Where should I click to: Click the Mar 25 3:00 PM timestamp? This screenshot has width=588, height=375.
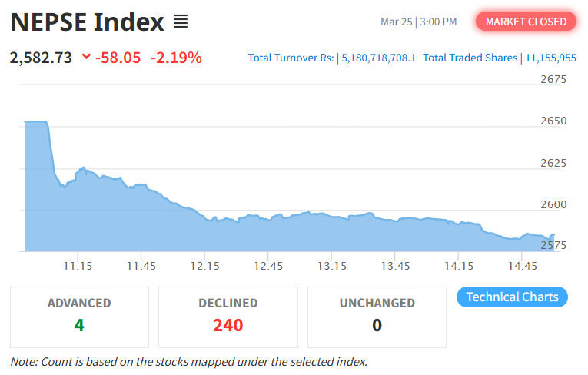click(418, 22)
